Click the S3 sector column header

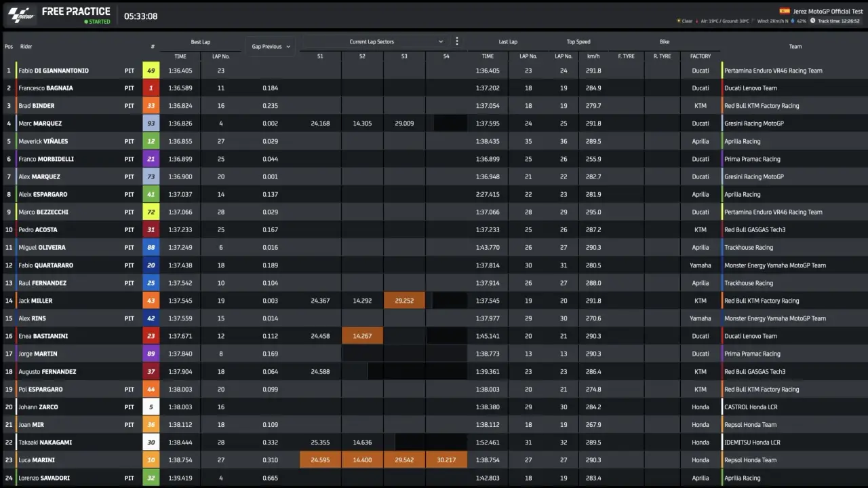pos(404,56)
